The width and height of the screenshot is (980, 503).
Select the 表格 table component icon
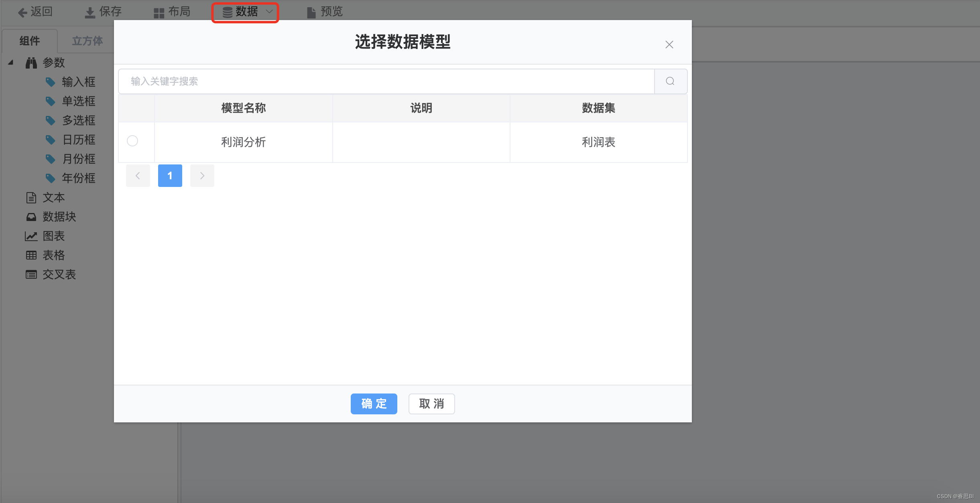click(x=31, y=255)
